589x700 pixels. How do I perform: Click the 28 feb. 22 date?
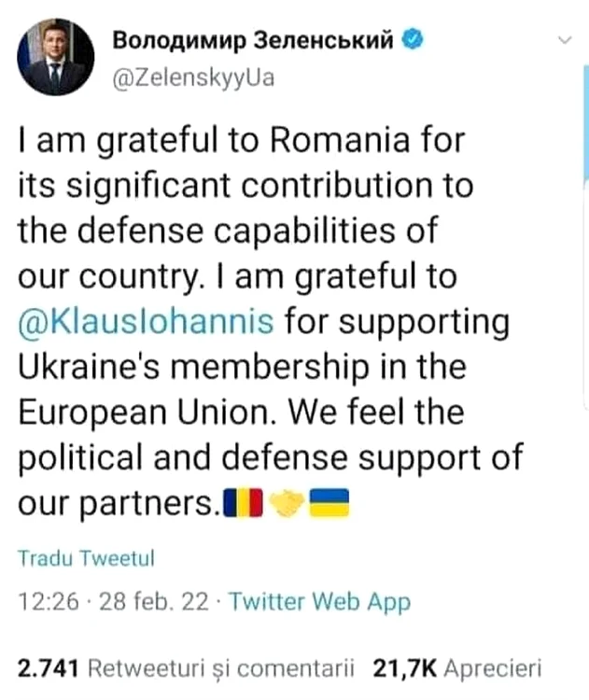153,603
